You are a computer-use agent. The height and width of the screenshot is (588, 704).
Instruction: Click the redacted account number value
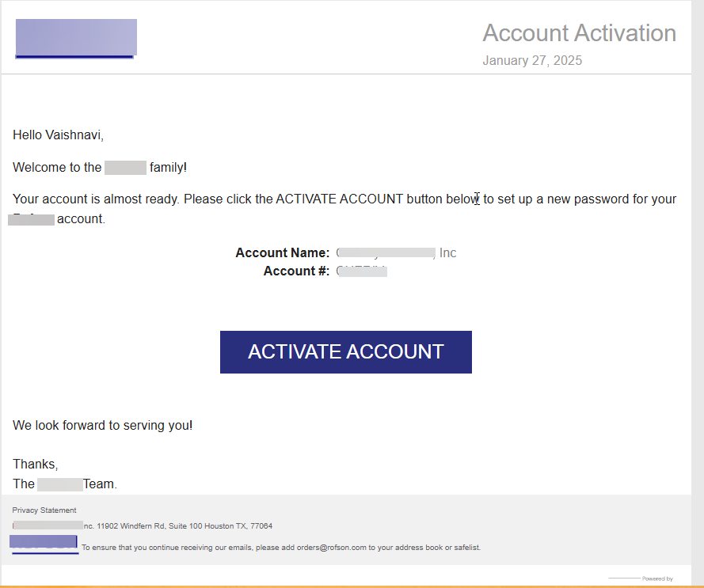(x=362, y=271)
